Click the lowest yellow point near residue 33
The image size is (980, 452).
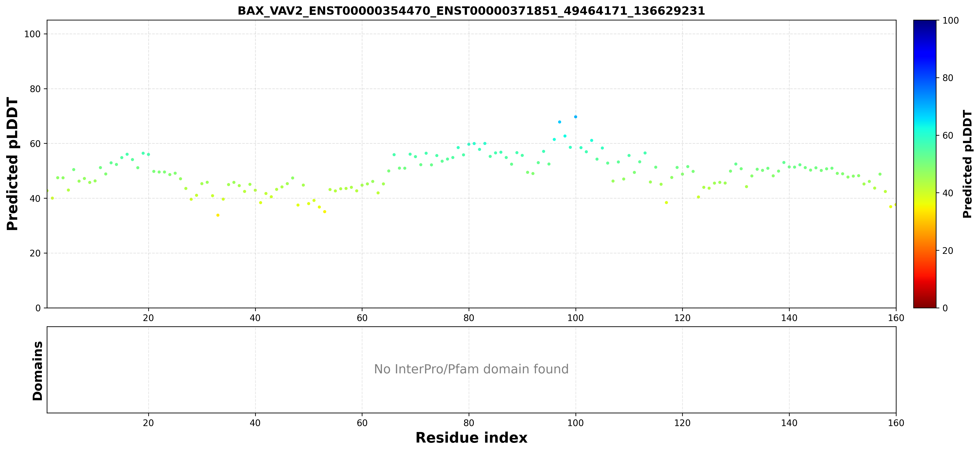tap(218, 215)
